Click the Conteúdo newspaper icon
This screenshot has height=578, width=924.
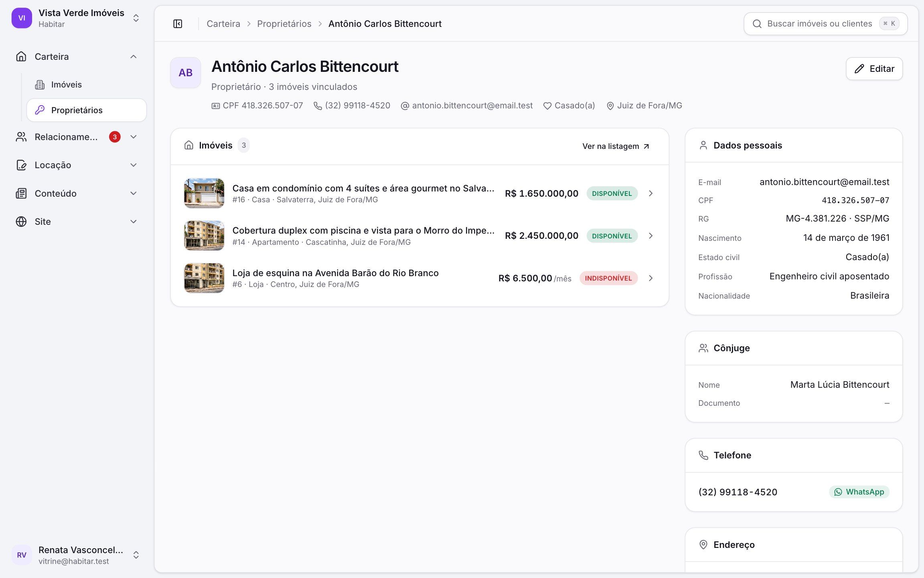coord(21,193)
